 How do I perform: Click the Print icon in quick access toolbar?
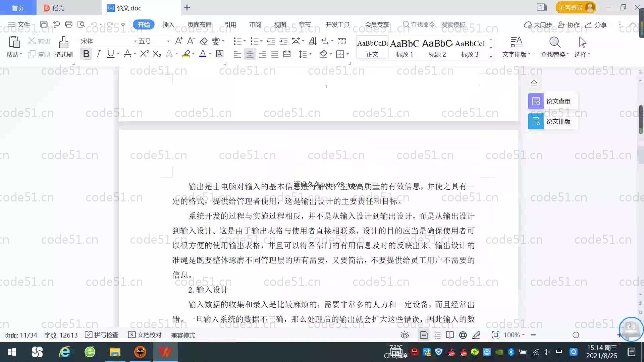click(x=69, y=24)
